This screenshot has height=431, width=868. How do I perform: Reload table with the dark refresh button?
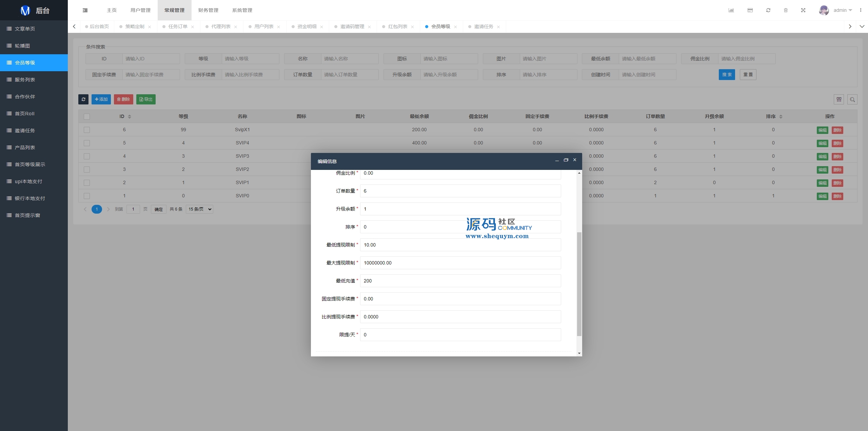[x=83, y=99]
